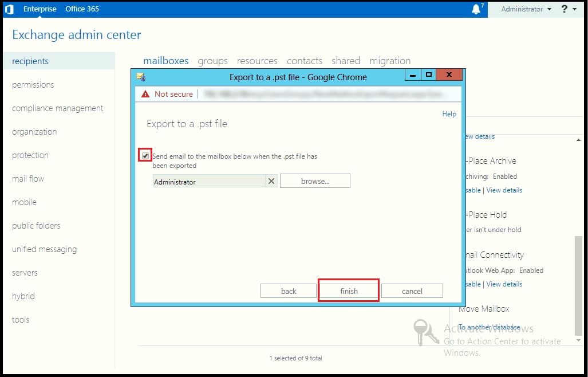Click the blurred URL address bar in dialog

325,94
